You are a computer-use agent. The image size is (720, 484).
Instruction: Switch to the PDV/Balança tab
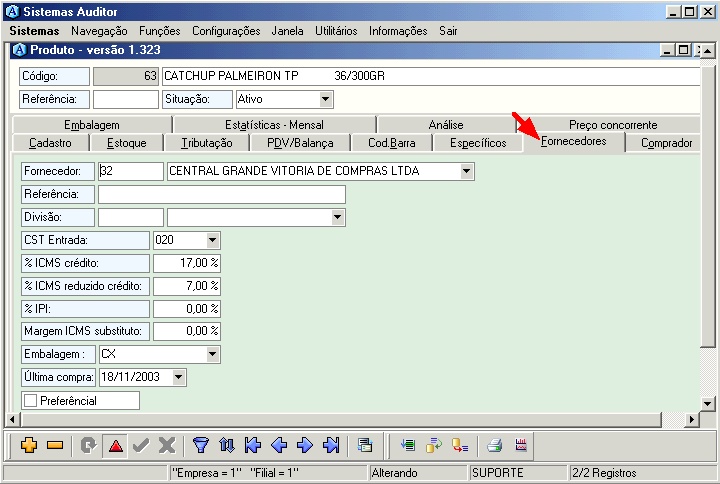(300, 143)
